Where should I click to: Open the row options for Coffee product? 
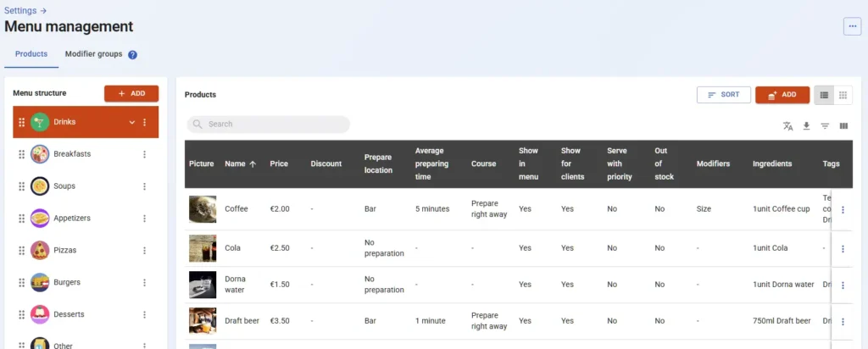tap(843, 210)
